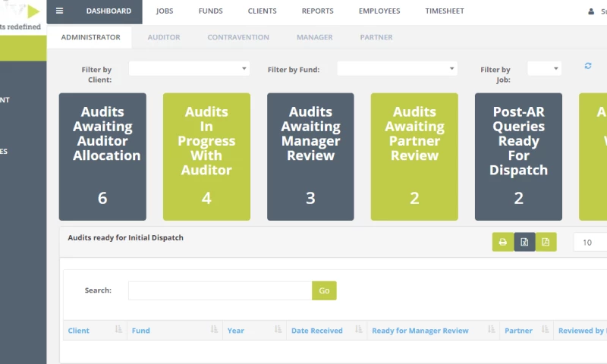
Task: Switch to the Manager tab
Action: pyautogui.click(x=315, y=37)
